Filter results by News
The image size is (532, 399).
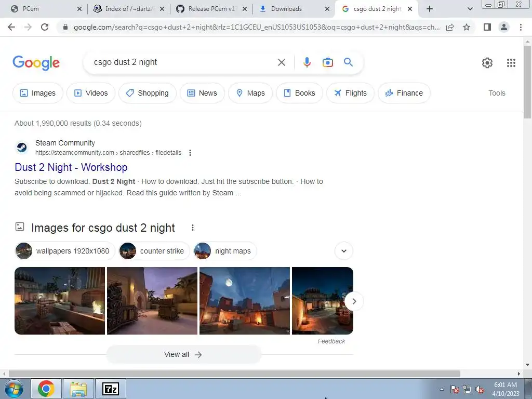(x=202, y=93)
